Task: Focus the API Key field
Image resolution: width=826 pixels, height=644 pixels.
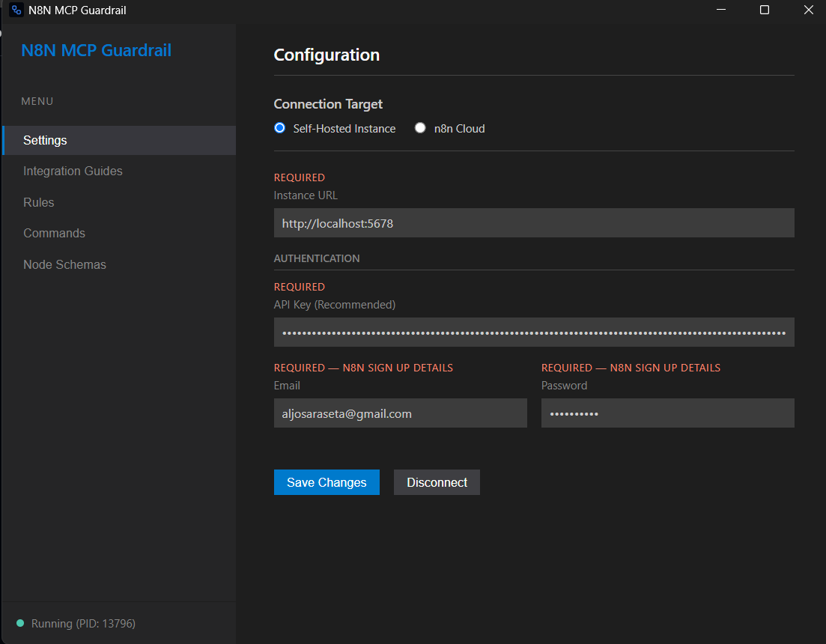Action: tap(534, 332)
